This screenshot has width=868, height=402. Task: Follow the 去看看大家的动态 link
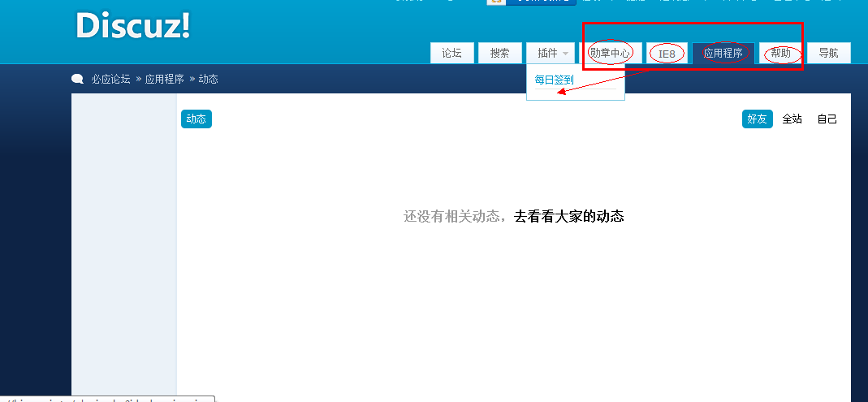(x=569, y=217)
